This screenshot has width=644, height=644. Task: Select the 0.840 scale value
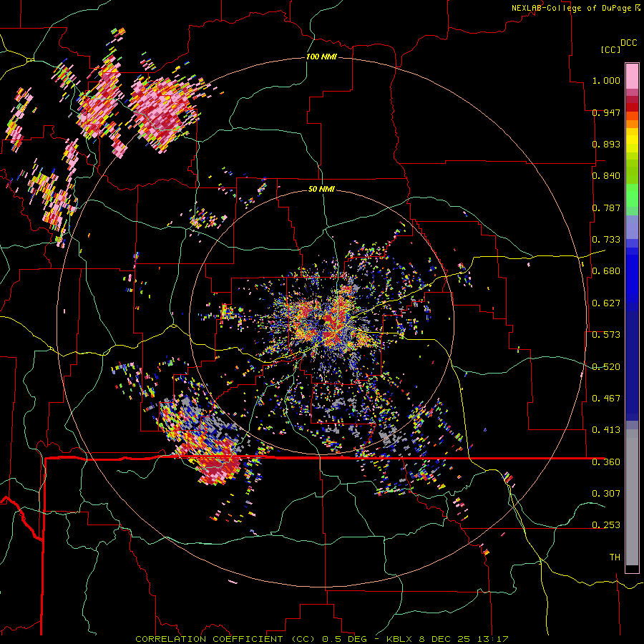pos(606,176)
